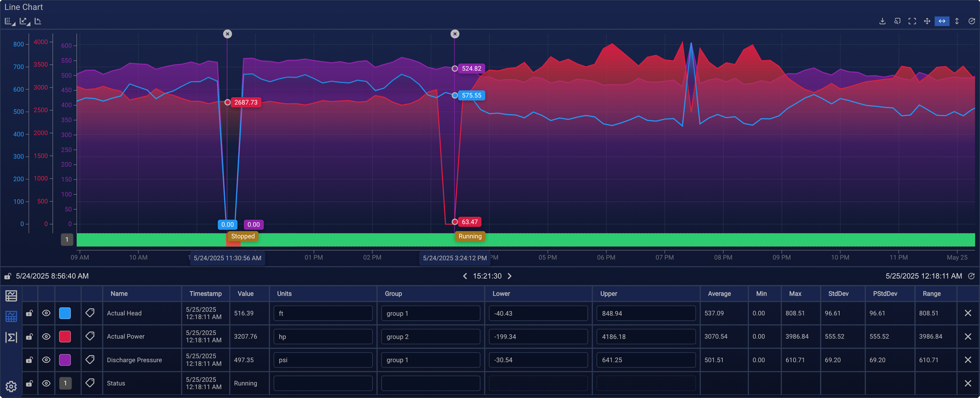Remove the Status row
Viewport: 980px width, 398px height.
click(x=968, y=384)
